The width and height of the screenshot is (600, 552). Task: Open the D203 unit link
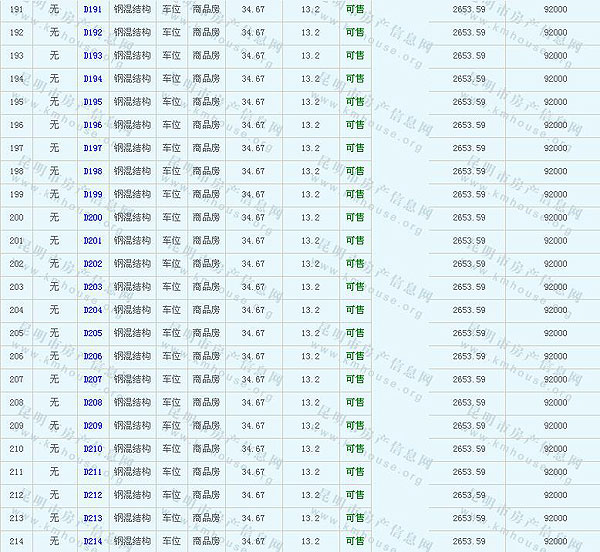click(93, 287)
